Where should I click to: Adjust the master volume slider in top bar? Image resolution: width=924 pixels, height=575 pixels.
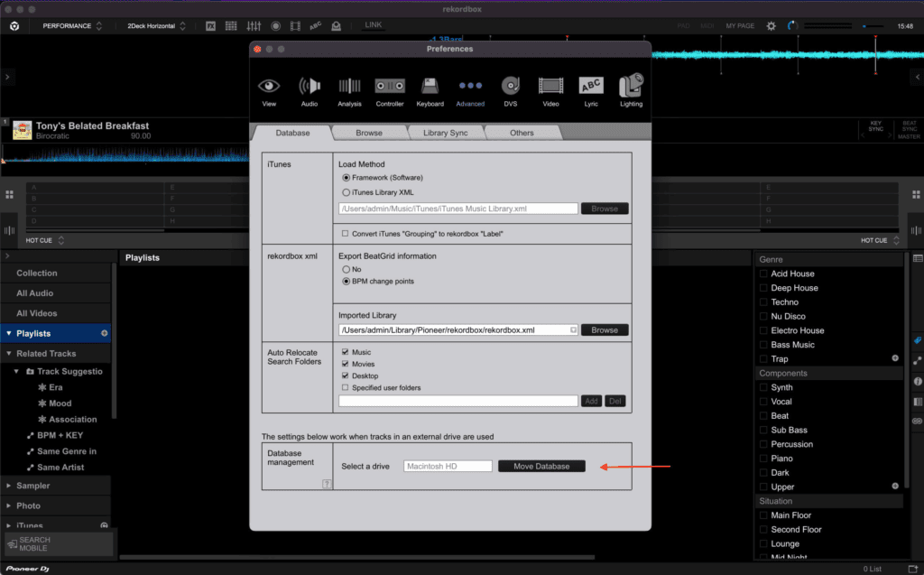869,26
